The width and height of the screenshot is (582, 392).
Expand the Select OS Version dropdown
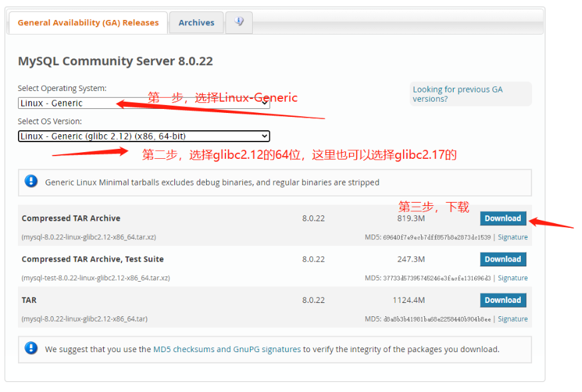tap(144, 136)
